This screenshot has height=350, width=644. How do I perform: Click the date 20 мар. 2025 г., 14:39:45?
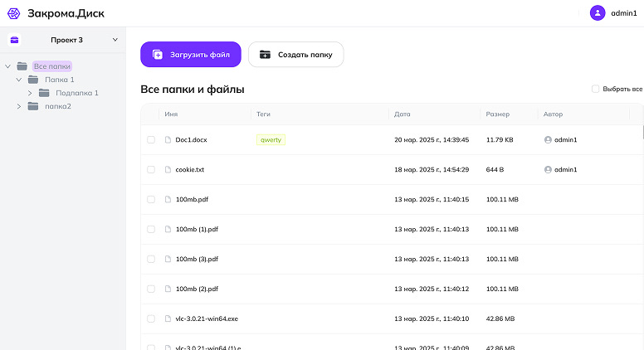(432, 140)
